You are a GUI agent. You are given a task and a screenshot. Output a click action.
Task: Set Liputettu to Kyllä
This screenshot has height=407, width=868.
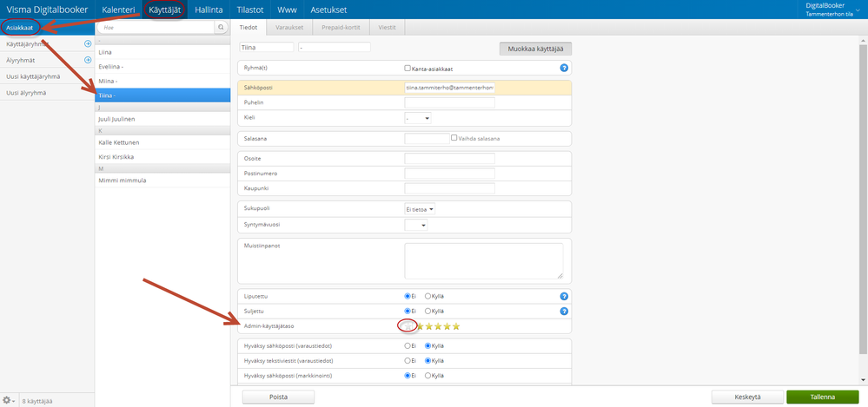click(427, 297)
